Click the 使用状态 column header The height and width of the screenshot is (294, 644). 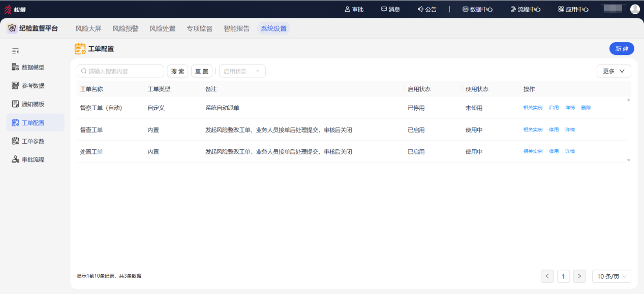tap(477, 89)
